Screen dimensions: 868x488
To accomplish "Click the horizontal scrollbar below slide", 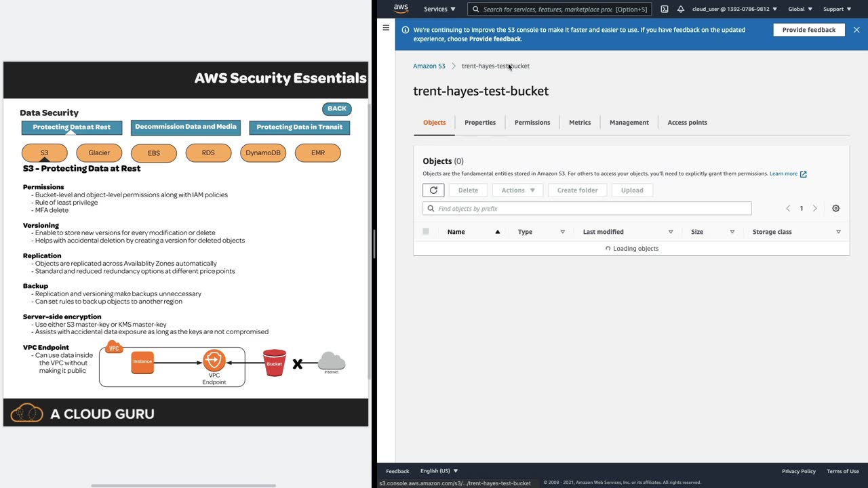I will pyautogui.click(x=183, y=485).
